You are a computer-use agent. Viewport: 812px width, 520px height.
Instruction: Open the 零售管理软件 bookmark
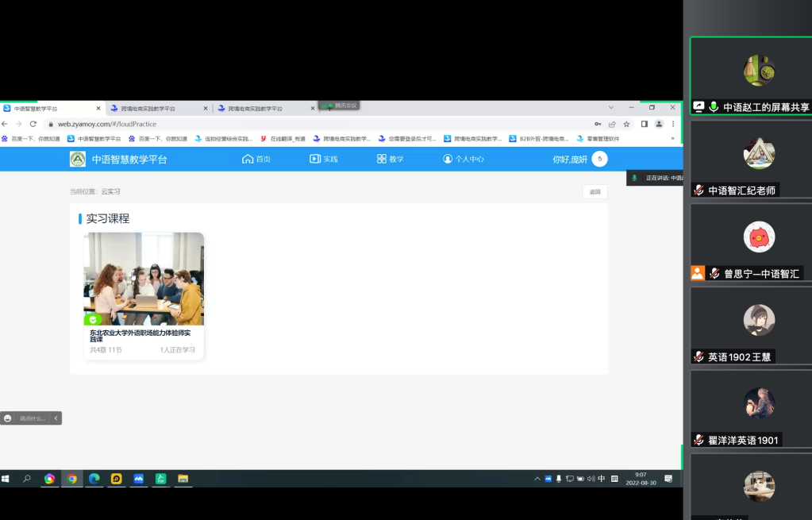point(598,139)
